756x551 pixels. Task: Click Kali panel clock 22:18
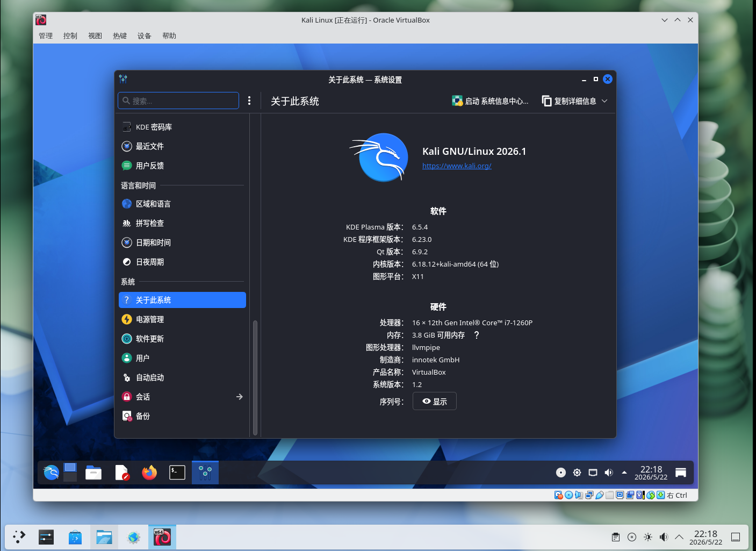point(651,473)
